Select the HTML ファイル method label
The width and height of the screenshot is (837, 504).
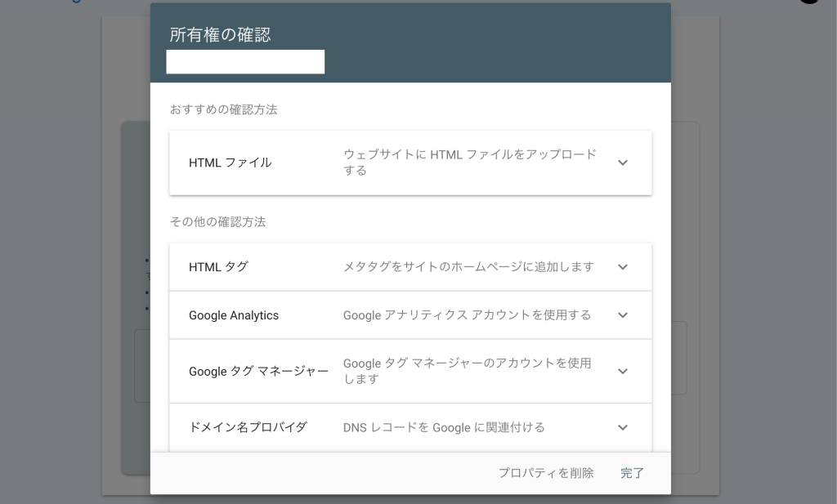click(230, 163)
